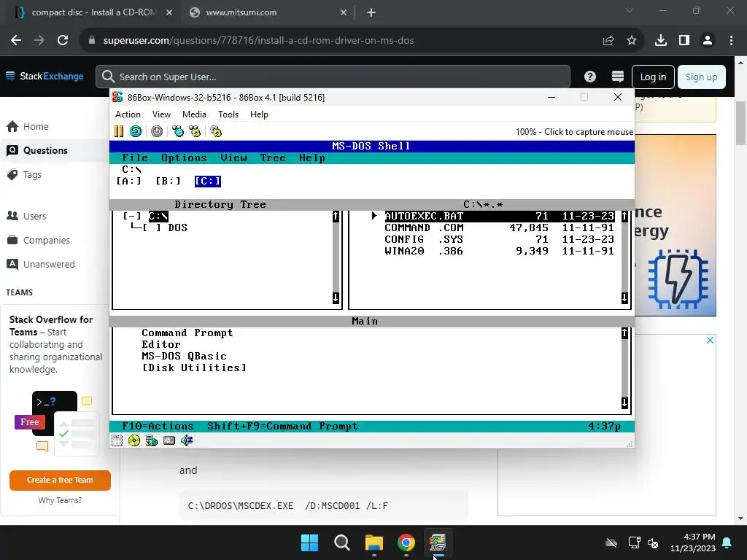Click the hard disk status bar icon
Screen dimensions: 747x560
pyautogui.click(x=169, y=440)
